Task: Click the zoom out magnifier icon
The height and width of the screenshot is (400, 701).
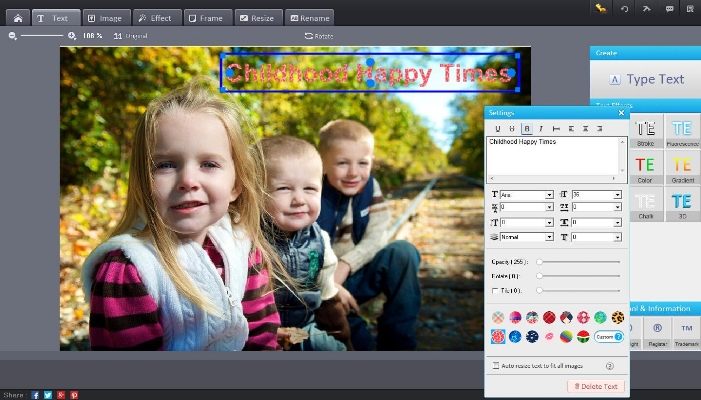Action: (13, 36)
